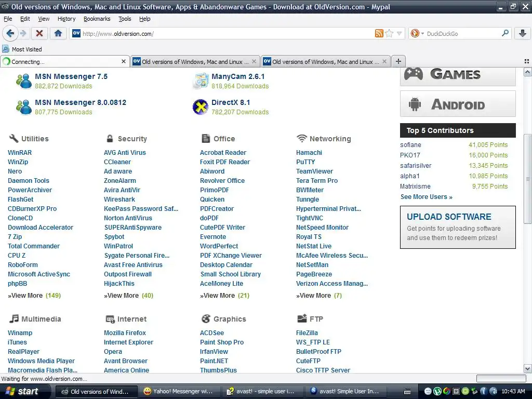The image size is (532, 399).
Task: Open the View menu
Action: point(44,19)
